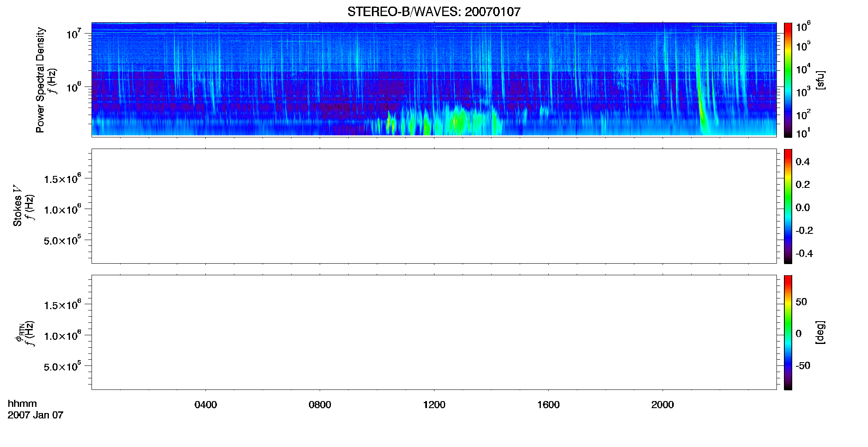Click the [deg] colorbar unit label
868x447 pixels.
point(820,332)
